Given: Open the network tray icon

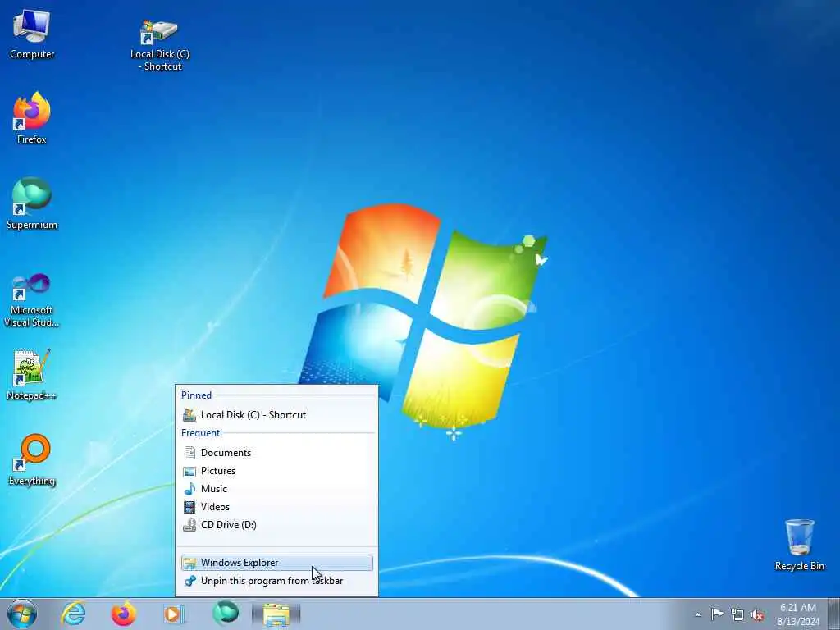Looking at the screenshot, I should [x=737, y=614].
